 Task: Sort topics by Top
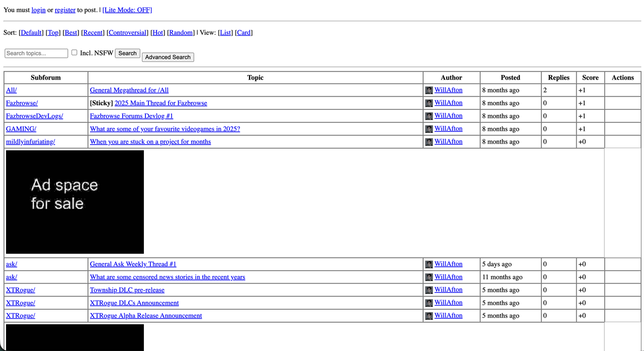(x=53, y=32)
